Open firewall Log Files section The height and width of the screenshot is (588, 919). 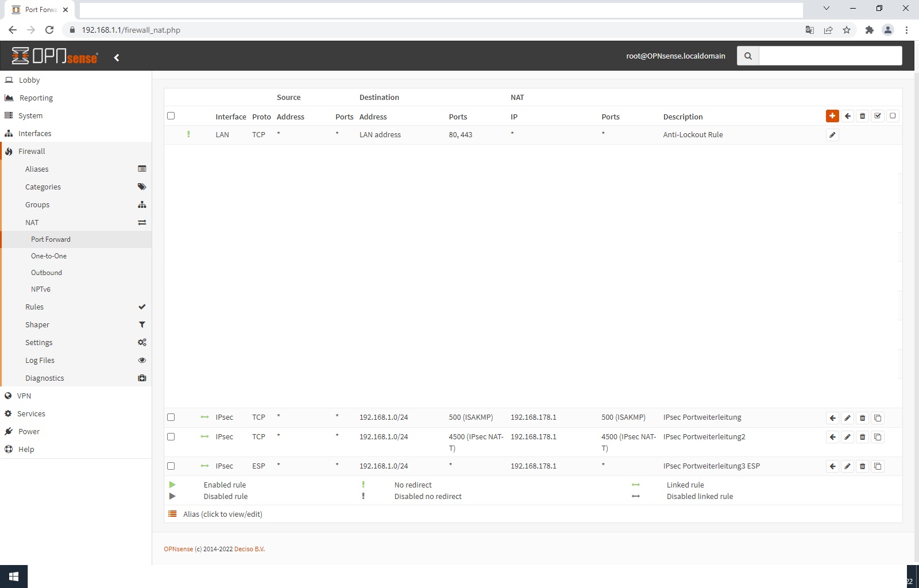tap(76, 361)
